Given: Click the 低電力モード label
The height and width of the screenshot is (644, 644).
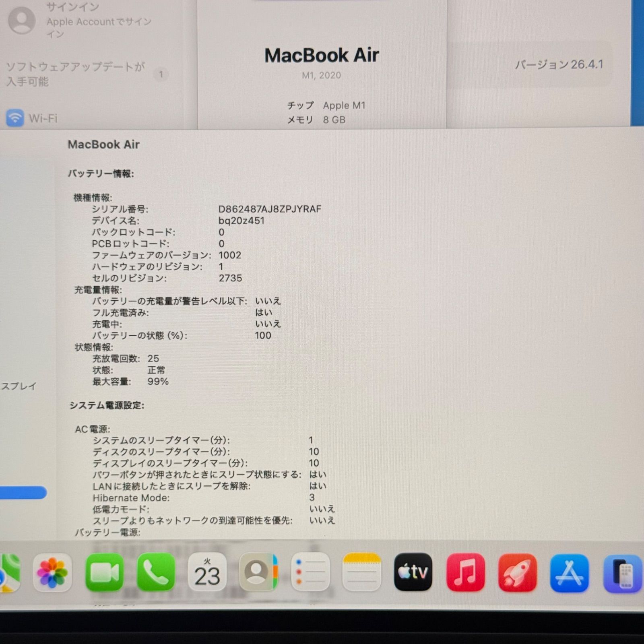Looking at the screenshot, I should click(121, 509).
